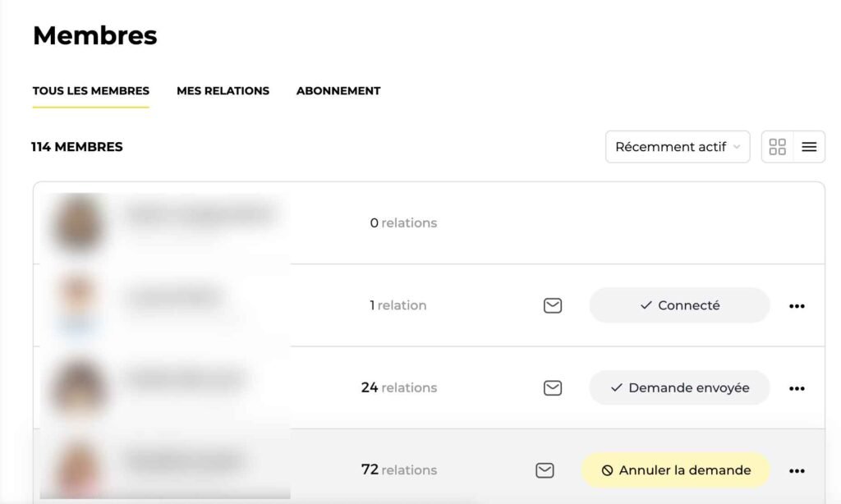841x504 pixels.
Task: Open more options for 72 relations member
Action: tap(797, 471)
